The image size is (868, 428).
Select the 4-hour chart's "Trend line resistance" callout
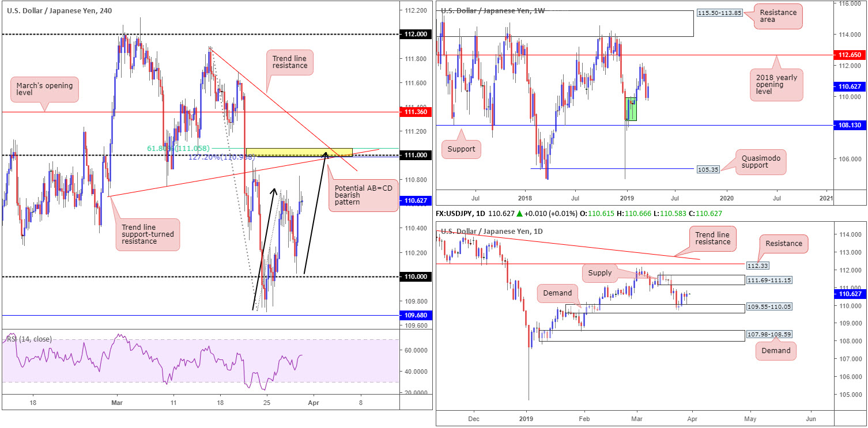pos(290,62)
